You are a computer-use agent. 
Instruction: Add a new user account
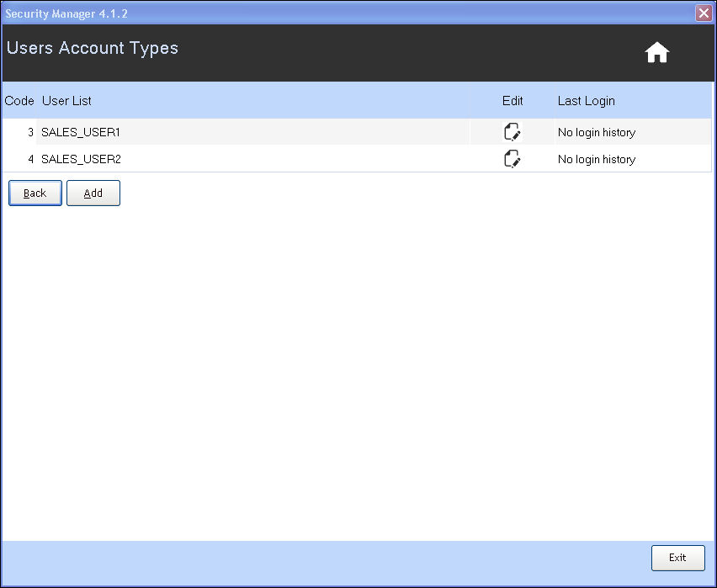click(93, 193)
